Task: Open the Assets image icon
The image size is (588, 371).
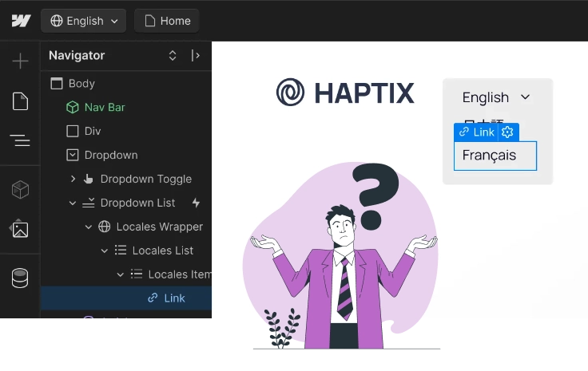Action: click(20, 229)
